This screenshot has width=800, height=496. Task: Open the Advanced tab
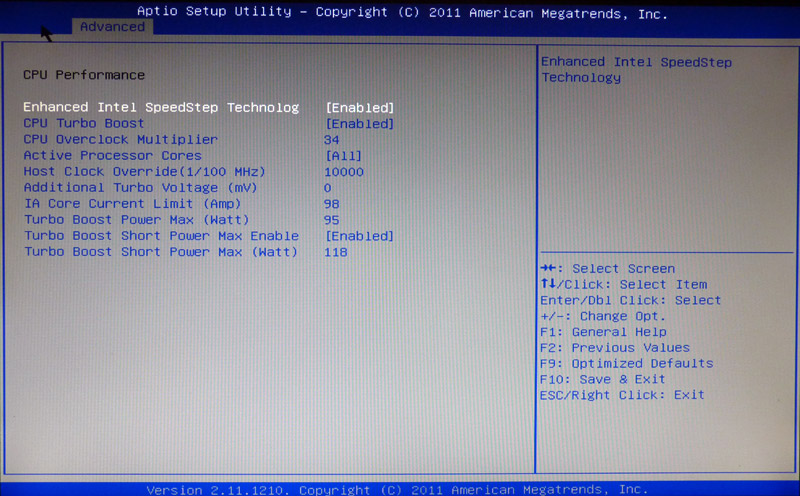coord(112,27)
